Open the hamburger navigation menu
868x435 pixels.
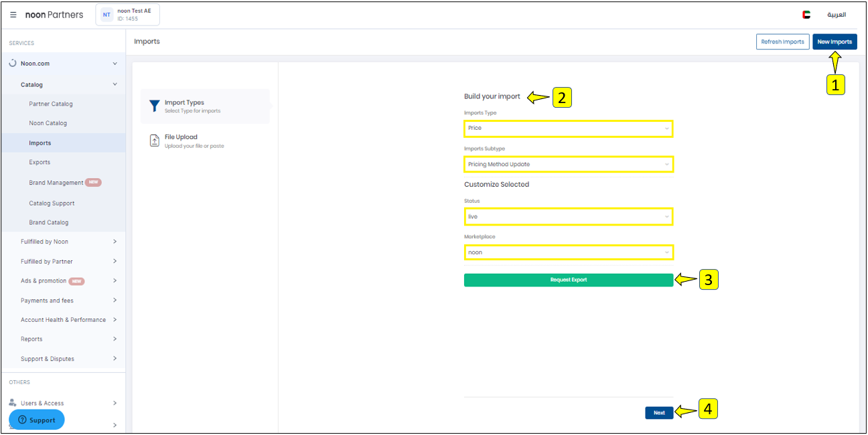pos(13,15)
